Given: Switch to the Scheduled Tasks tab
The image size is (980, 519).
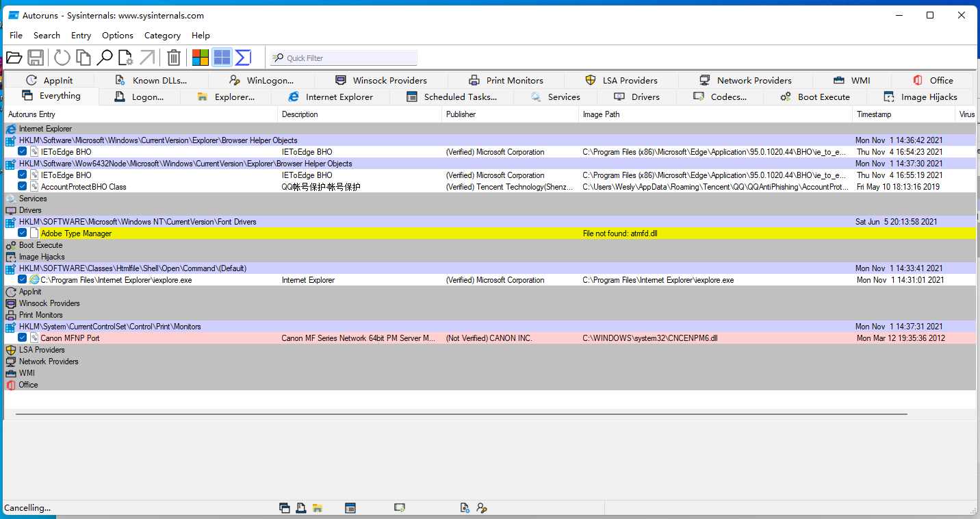Looking at the screenshot, I should [x=452, y=97].
